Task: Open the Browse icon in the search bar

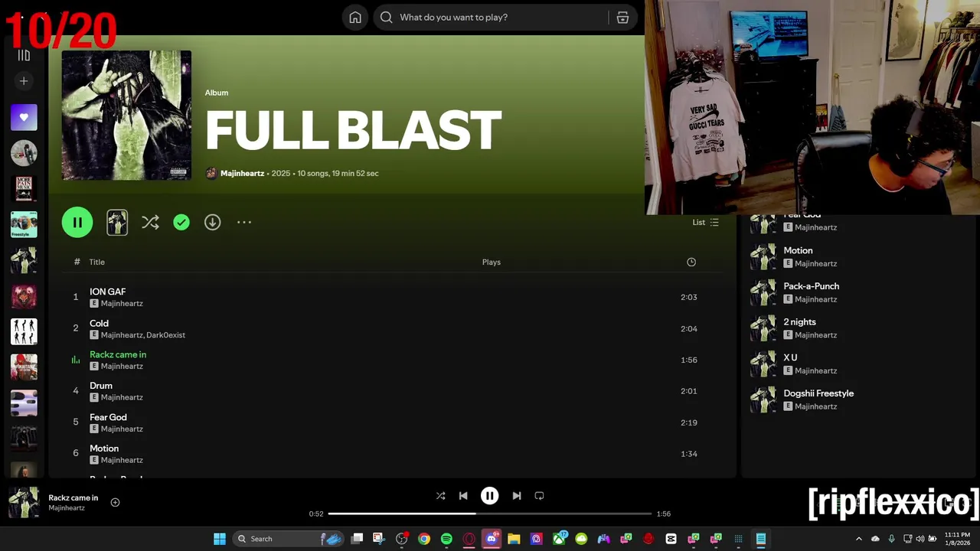Action: (x=622, y=18)
